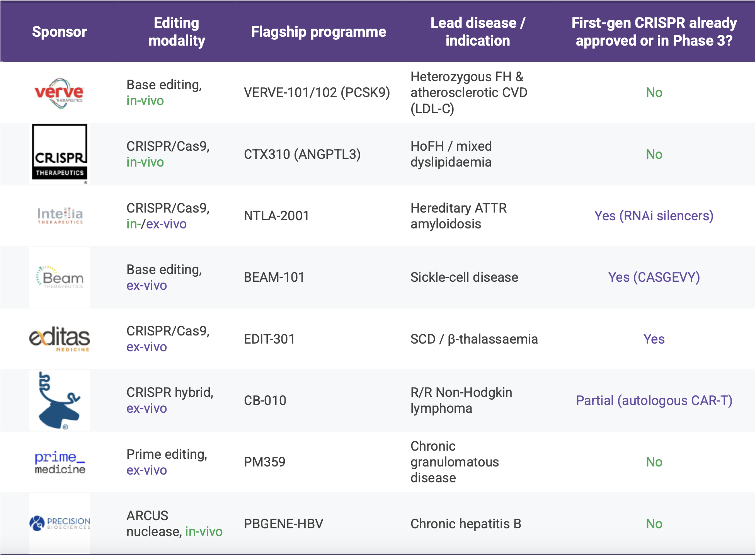
Task: Click the First-gen CRISPR approved header
Action: 654,32
